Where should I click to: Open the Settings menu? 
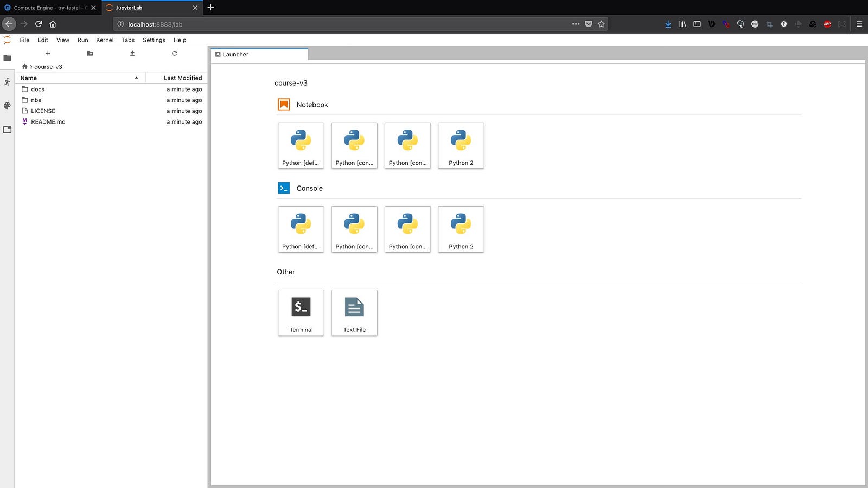pos(154,40)
